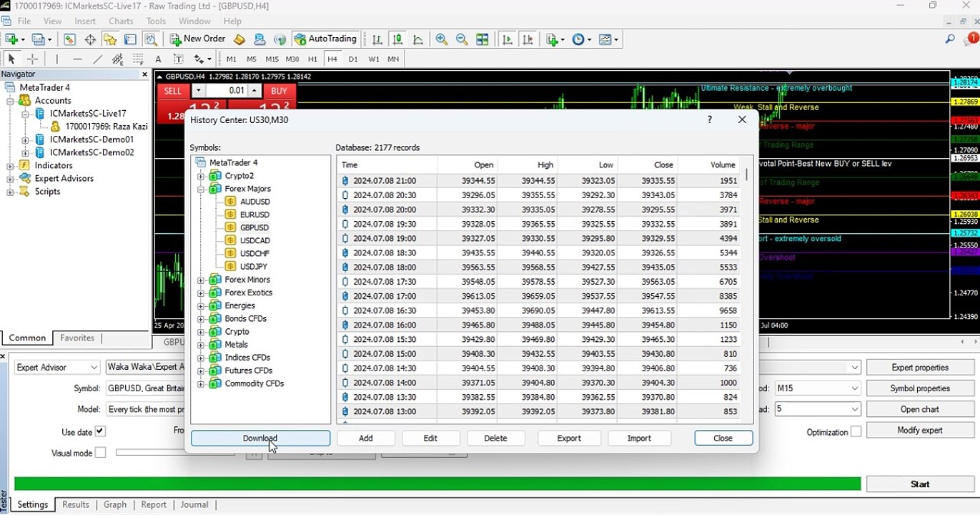Image resolution: width=980 pixels, height=515 pixels.
Task: Open the Tools menu
Action: [x=156, y=21]
